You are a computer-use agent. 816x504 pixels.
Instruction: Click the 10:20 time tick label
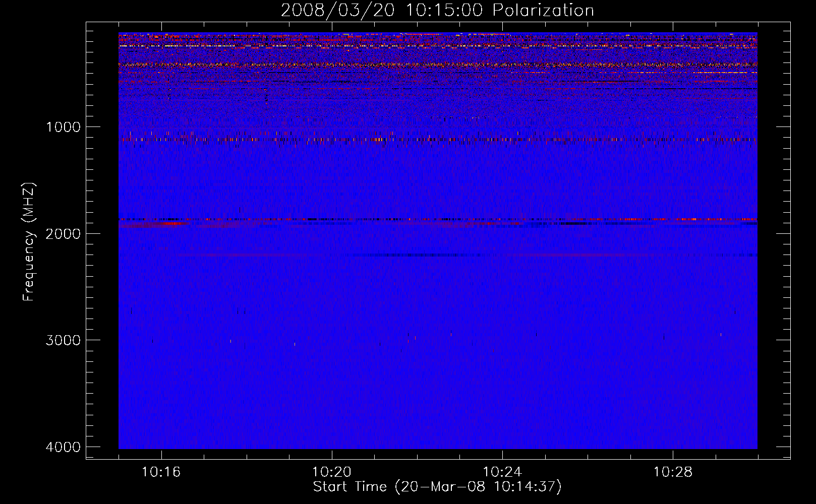332,472
